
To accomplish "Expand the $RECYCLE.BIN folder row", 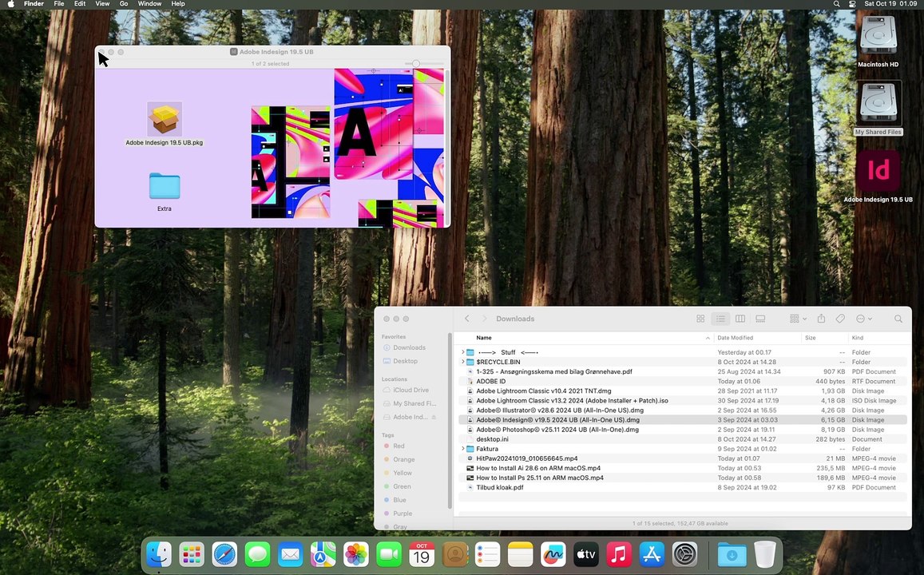I will point(462,362).
